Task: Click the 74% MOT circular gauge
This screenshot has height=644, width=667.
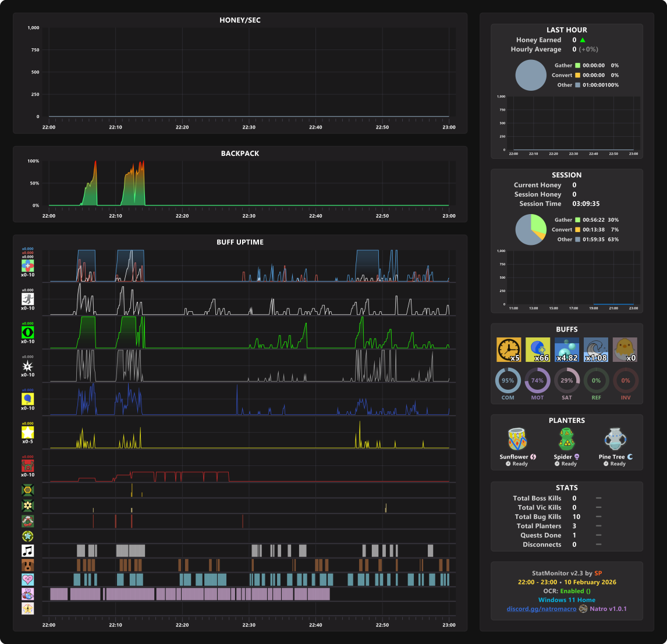Action: click(537, 381)
